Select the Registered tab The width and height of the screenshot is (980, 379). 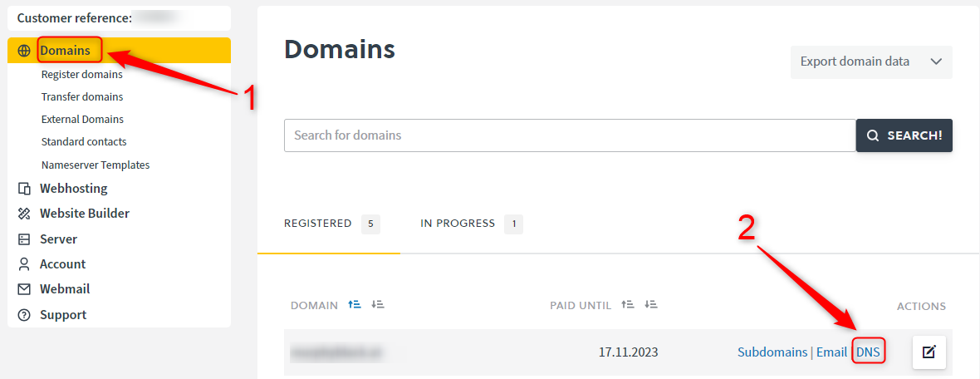pyautogui.click(x=332, y=224)
